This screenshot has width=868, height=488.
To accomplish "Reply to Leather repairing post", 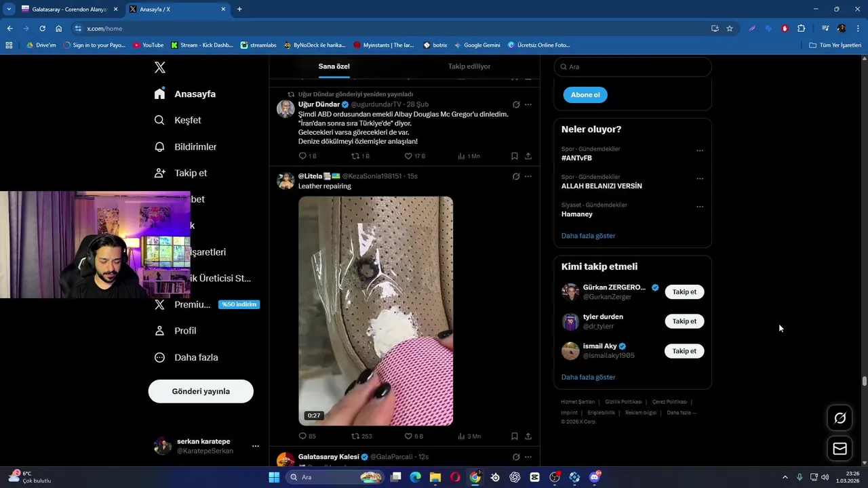I will click(307, 436).
